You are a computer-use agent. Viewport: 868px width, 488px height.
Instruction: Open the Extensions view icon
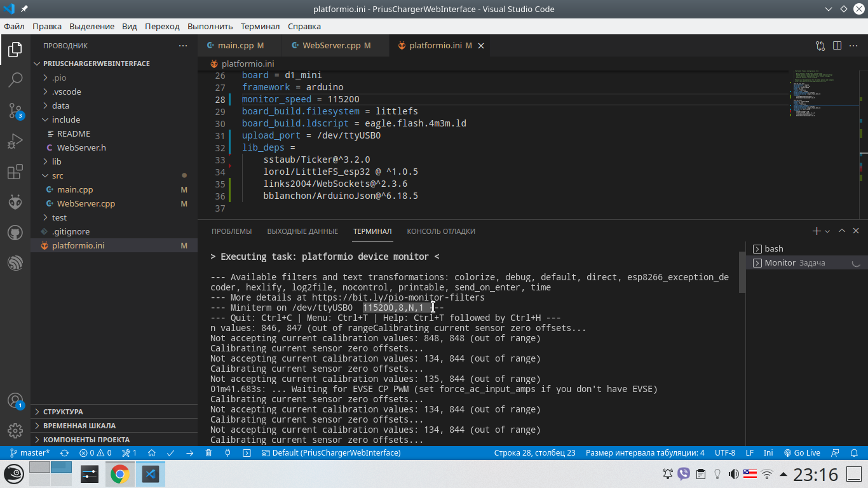(15, 172)
